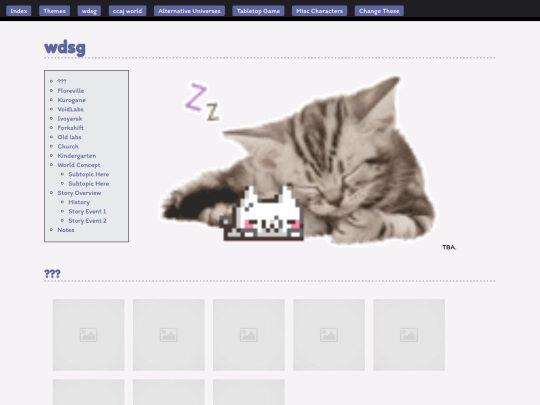Jump to ??? entry in contents list
This screenshot has width=540, height=405.
(x=62, y=81)
